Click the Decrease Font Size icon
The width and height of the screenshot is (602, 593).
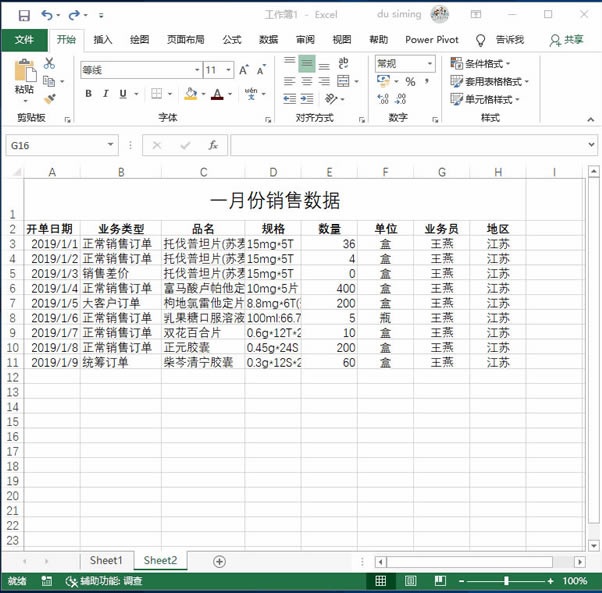(x=261, y=70)
